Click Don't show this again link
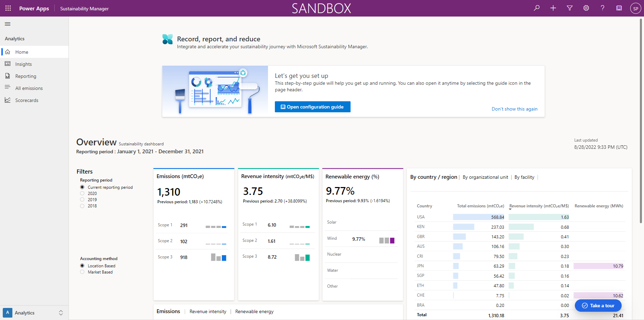This screenshot has height=320, width=644. click(514, 109)
